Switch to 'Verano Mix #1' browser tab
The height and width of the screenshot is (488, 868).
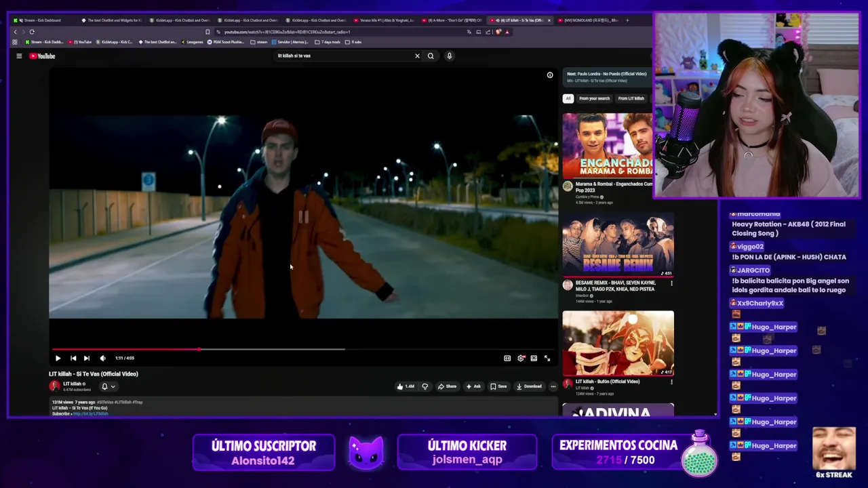click(x=384, y=20)
